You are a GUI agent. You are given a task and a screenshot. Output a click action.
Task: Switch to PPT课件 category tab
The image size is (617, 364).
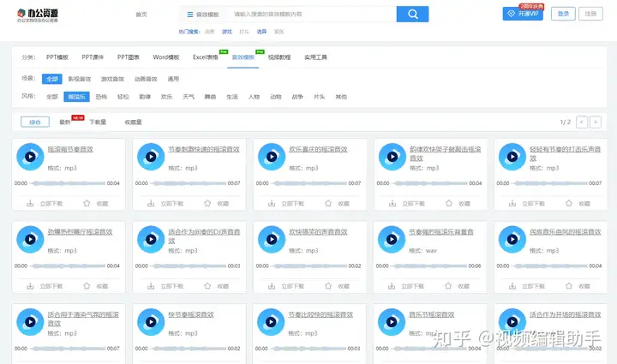pos(93,57)
